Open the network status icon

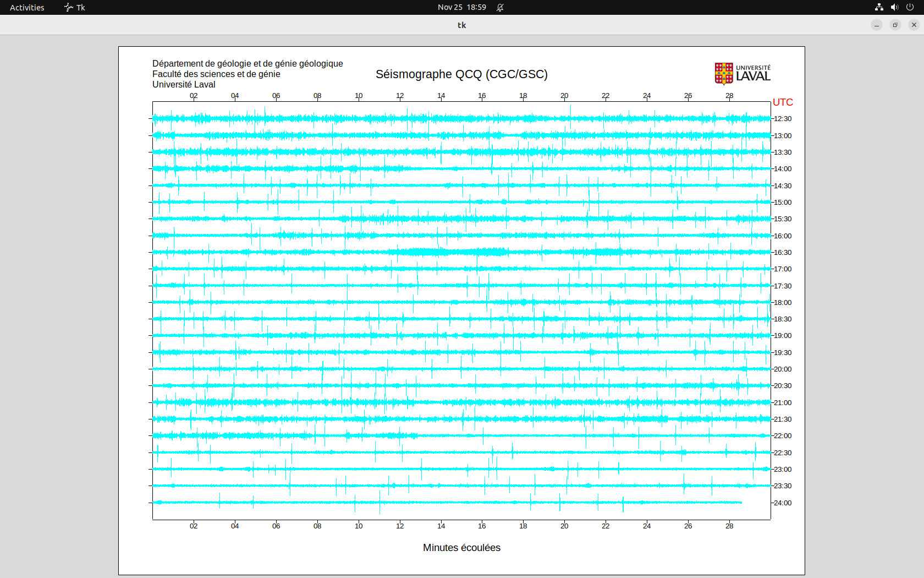point(879,7)
